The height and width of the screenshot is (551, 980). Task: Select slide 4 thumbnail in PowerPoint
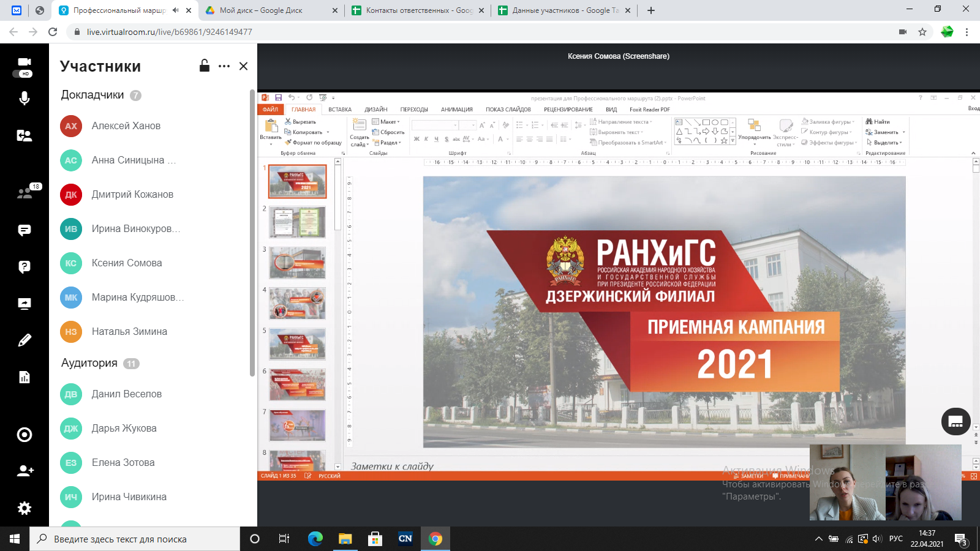pos(298,304)
